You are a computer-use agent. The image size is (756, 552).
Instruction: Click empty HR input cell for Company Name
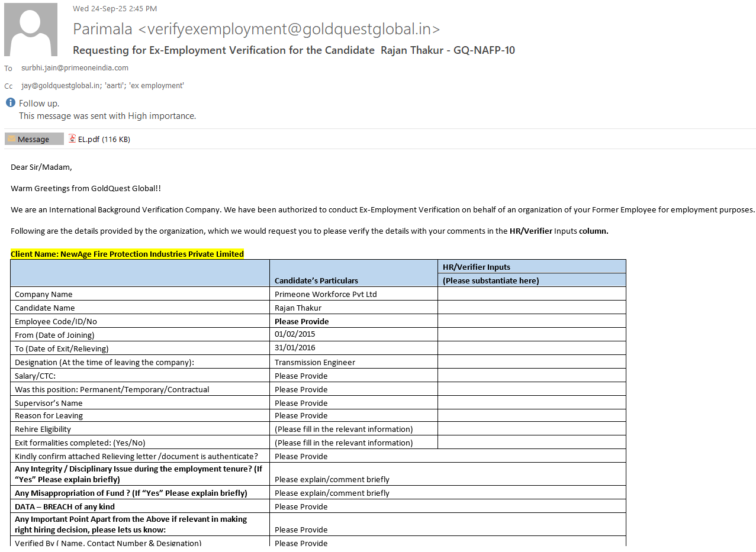(x=532, y=293)
